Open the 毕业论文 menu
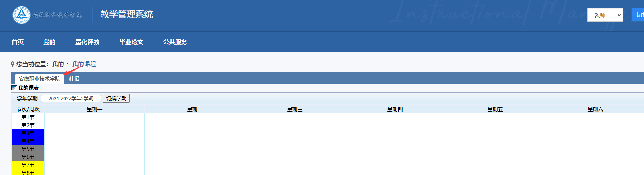 pyautogui.click(x=131, y=42)
